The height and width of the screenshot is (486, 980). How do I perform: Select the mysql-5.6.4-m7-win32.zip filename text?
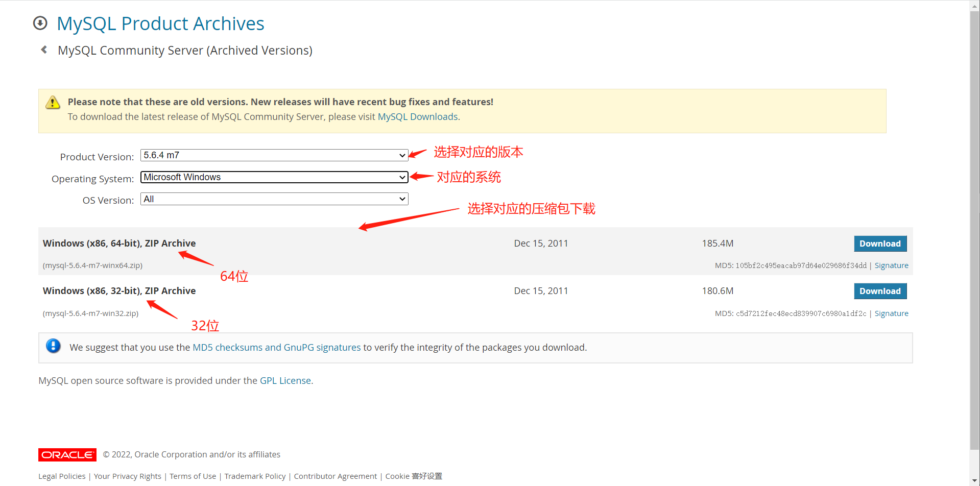pyautogui.click(x=90, y=313)
